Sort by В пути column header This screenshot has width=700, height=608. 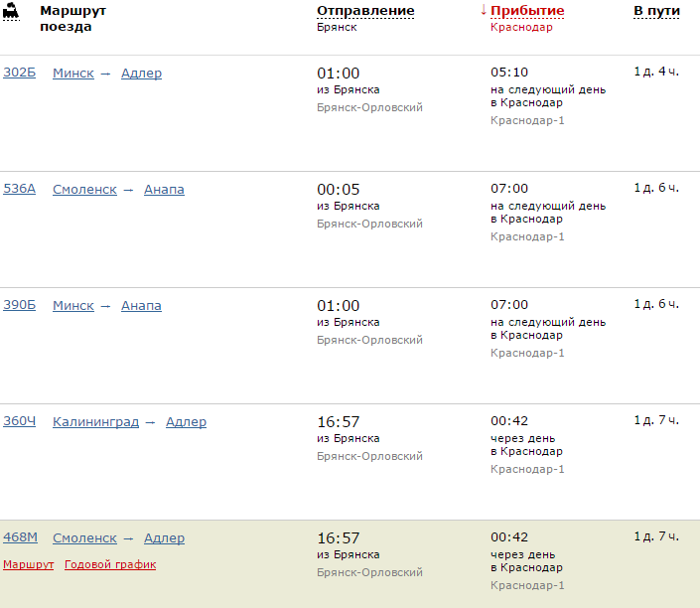click(657, 11)
